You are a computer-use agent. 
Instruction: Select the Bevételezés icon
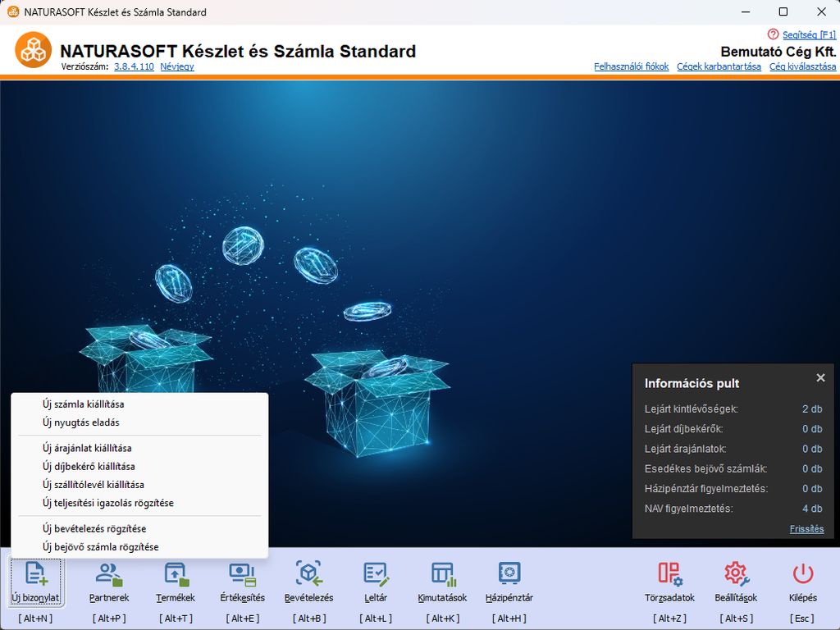[x=308, y=574]
